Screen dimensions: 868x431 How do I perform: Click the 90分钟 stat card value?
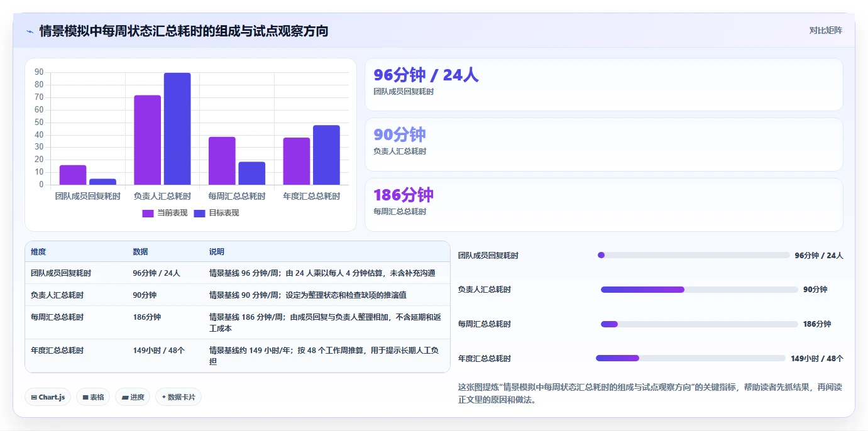coord(399,134)
